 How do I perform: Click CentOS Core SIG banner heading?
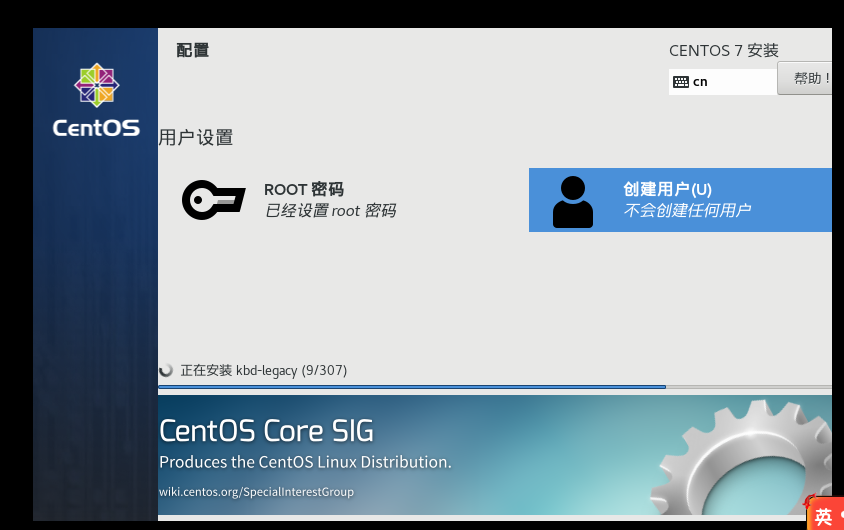tap(266, 431)
